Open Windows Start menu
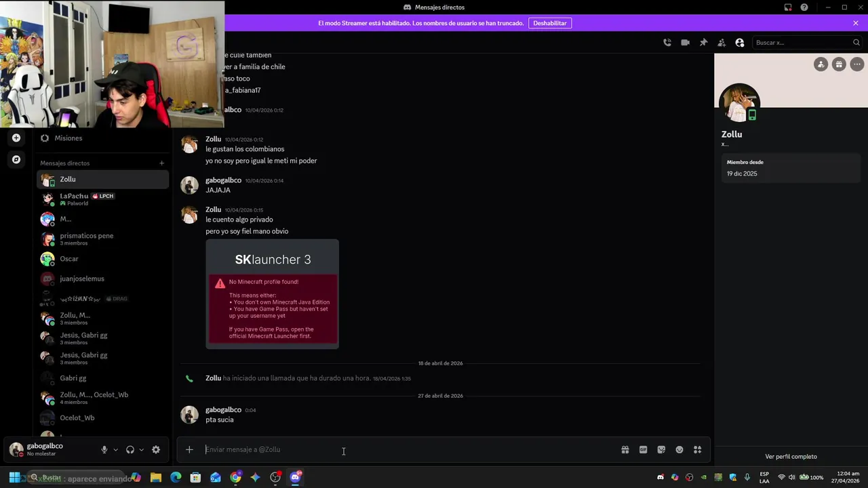The height and width of the screenshot is (488, 868). point(14,477)
